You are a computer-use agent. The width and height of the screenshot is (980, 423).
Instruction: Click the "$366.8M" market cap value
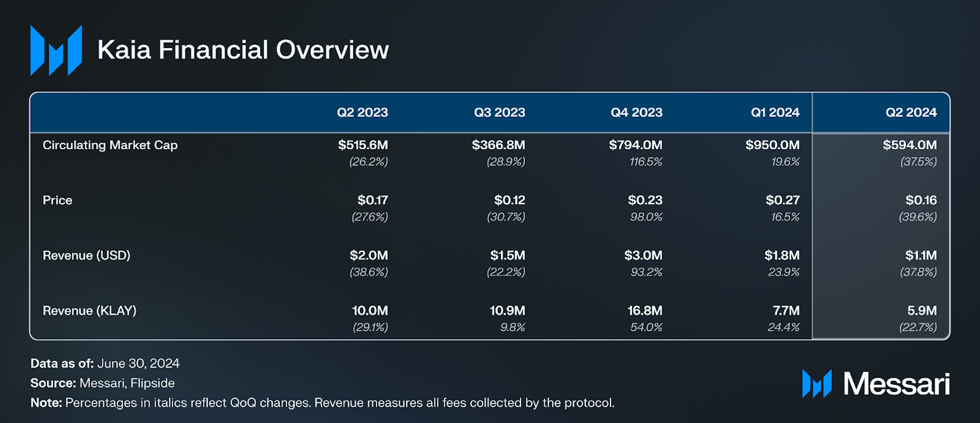[499, 145]
